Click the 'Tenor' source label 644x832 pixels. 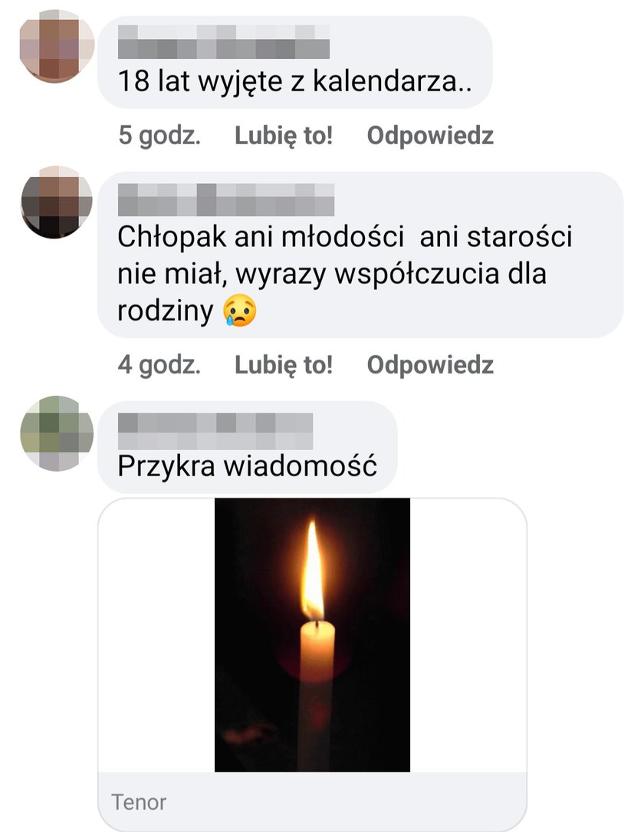coord(139,802)
